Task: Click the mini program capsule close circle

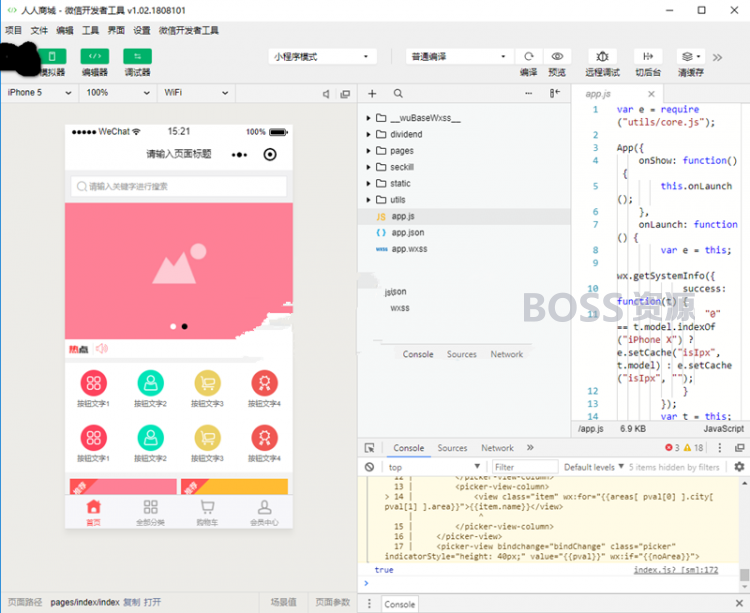Action: pos(270,154)
